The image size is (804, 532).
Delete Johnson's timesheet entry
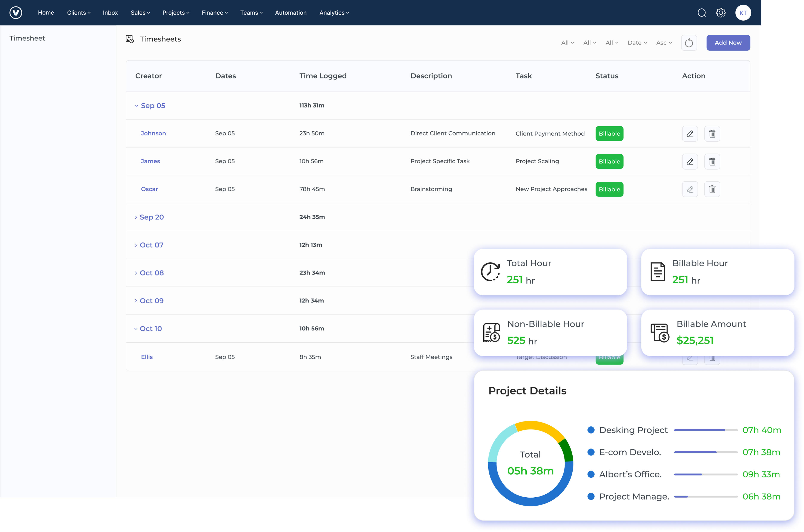712,134
